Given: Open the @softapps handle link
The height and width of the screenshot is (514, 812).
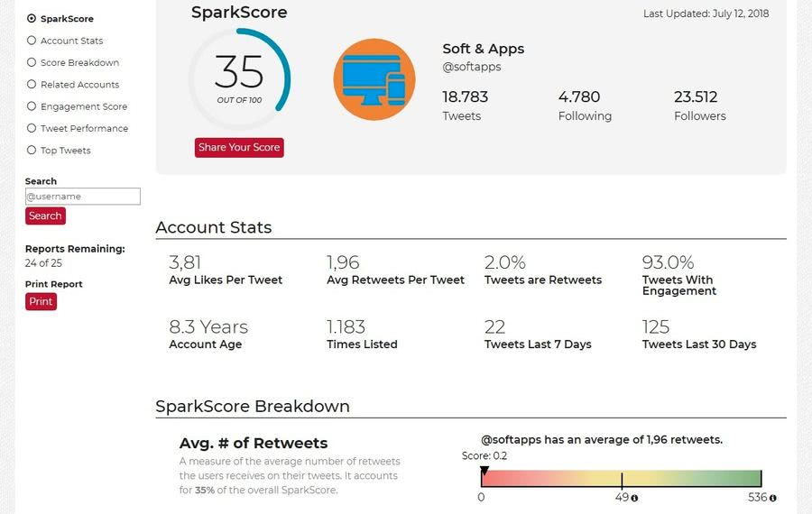Looking at the screenshot, I should [x=472, y=67].
